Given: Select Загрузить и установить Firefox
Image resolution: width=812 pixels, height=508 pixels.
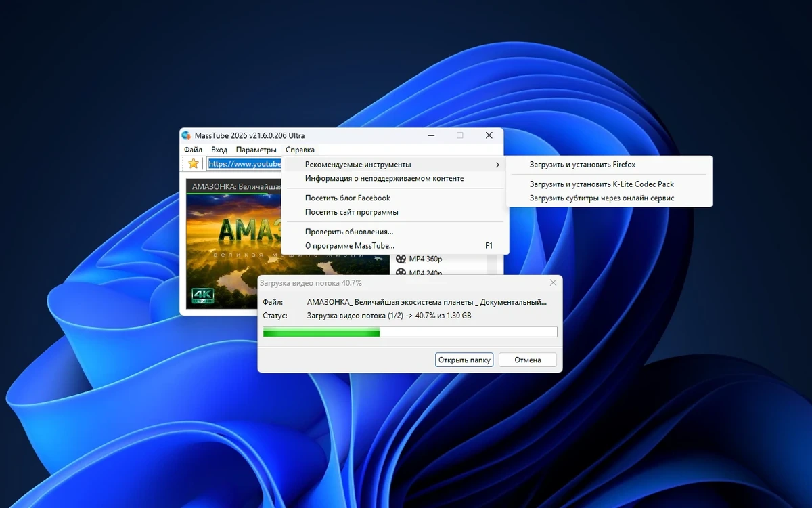Looking at the screenshot, I should click(x=609, y=165).
